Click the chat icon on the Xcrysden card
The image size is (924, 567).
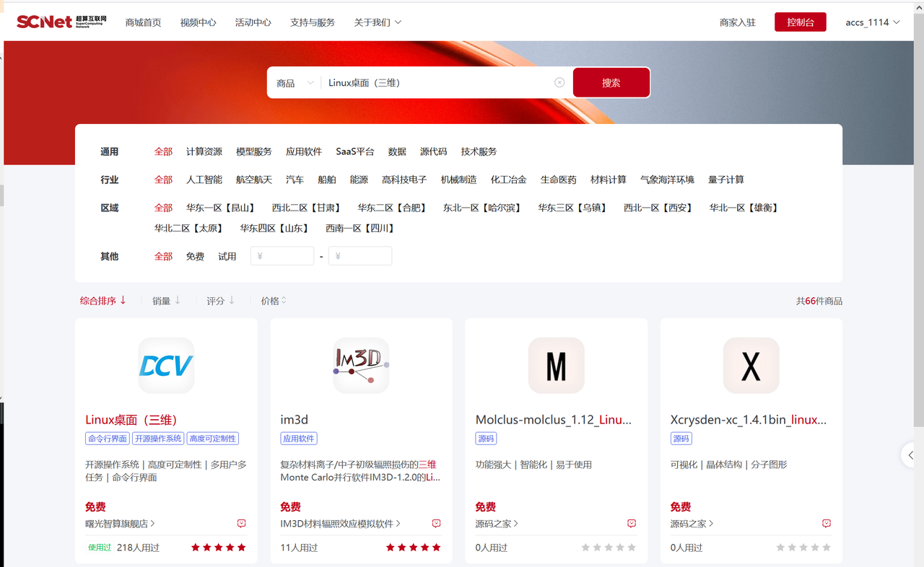826,524
